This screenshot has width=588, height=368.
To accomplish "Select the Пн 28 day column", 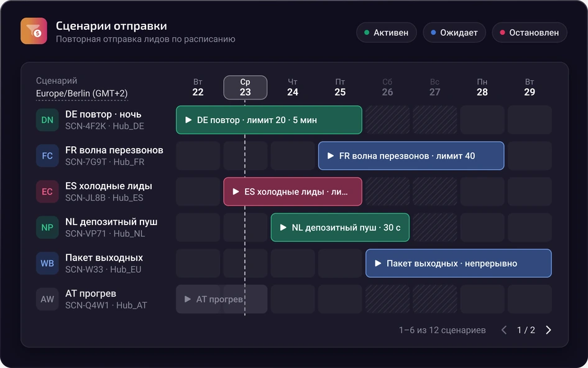I will (482, 88).
